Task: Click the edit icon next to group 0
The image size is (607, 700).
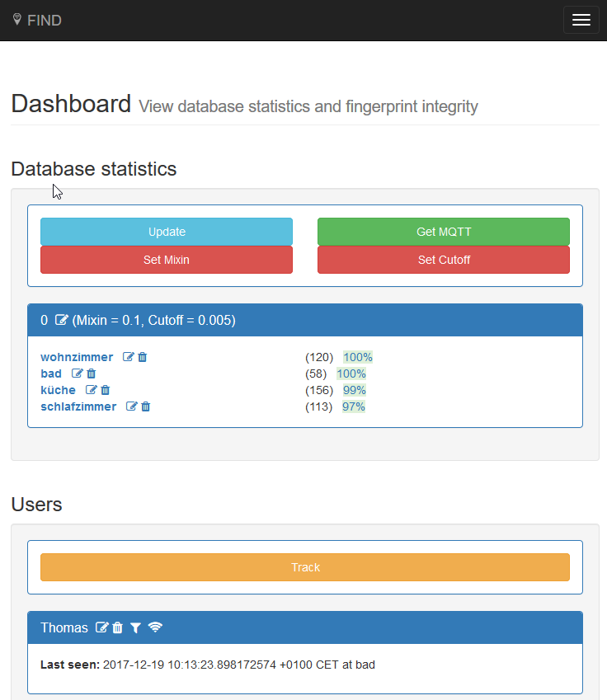Action: click(62, 320)
